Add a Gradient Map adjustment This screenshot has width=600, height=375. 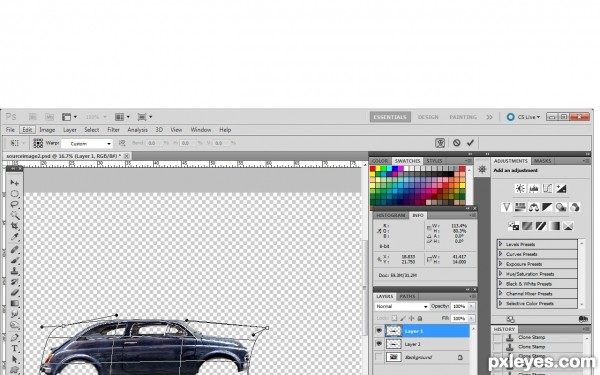click(554, 226)
